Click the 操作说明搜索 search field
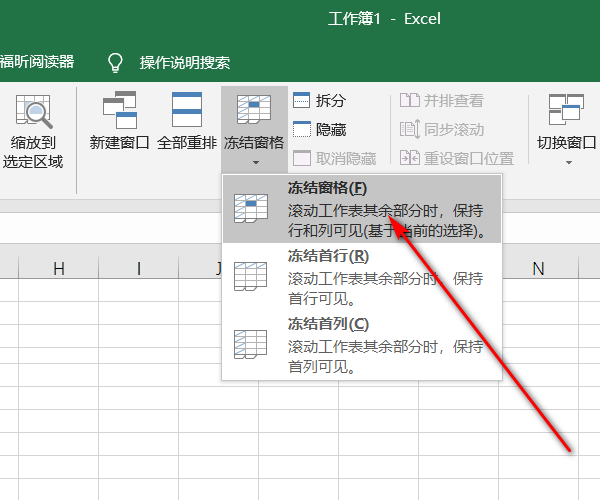This screenshot has height=500, width=600. (x=185, y=62)
